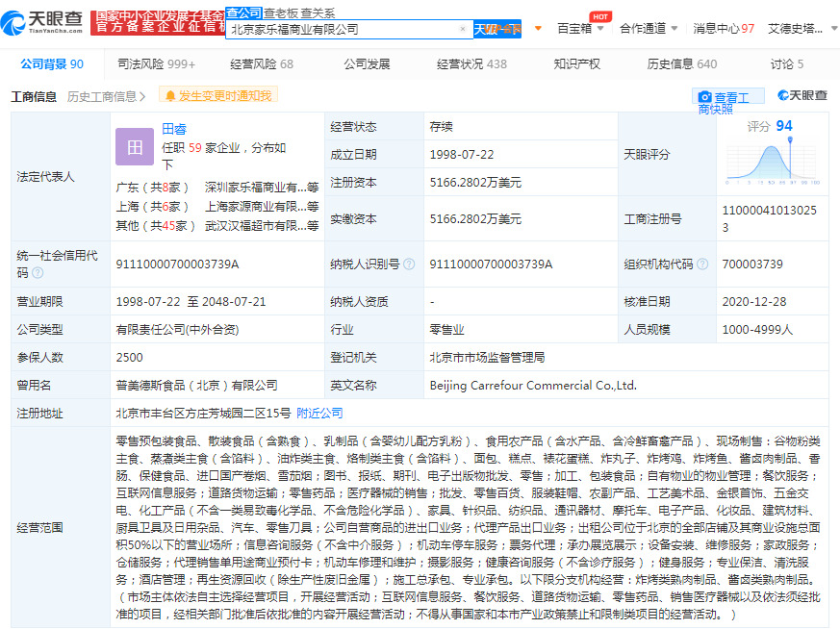840x629 pixels.
Task: Click the help icon next to 纳税人识别号
Action: tap(409, 264)
